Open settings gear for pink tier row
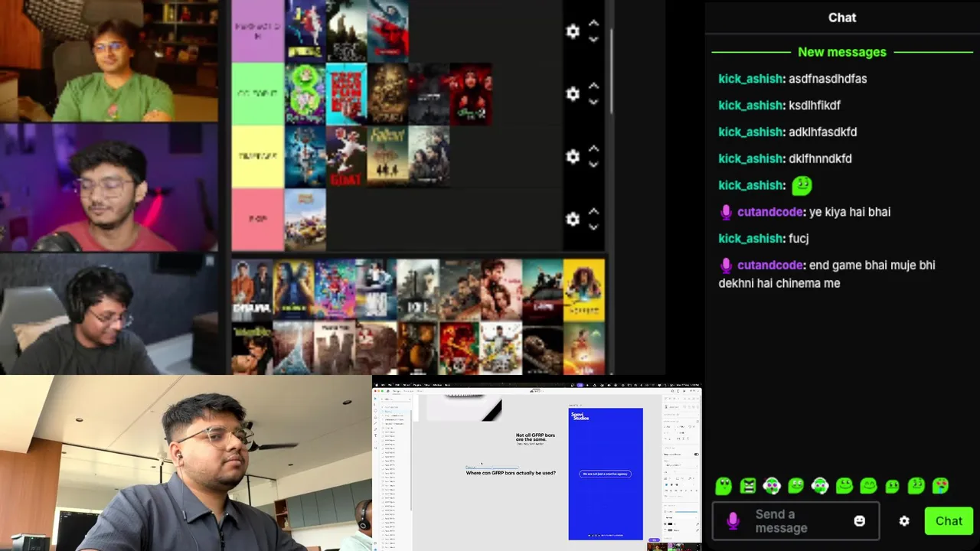 [573, 219]
